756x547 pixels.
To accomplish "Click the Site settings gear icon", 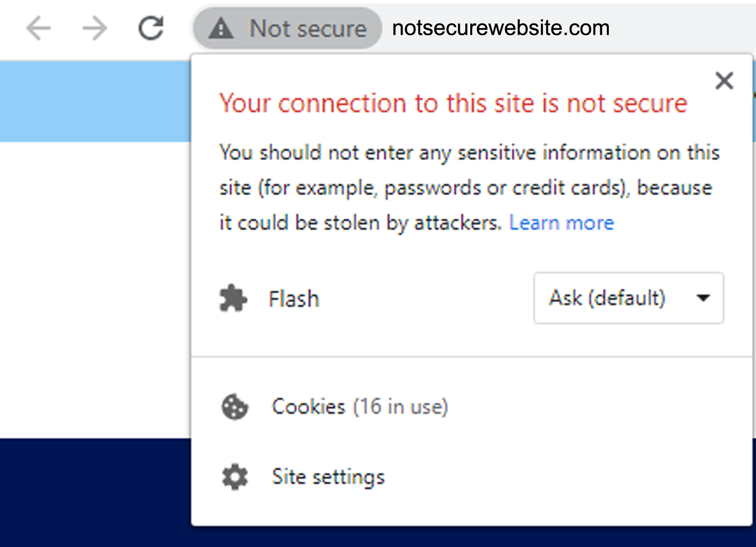I will tap(235, 476).
